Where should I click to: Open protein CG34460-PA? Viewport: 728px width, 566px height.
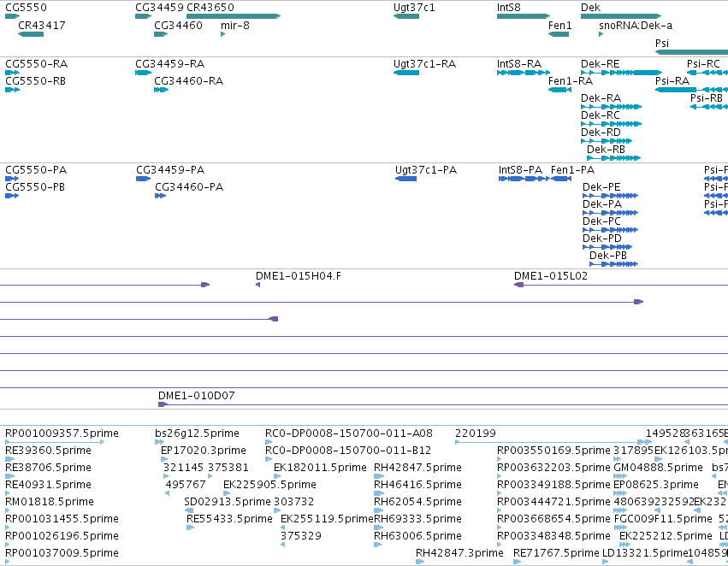tap(161, 196)
